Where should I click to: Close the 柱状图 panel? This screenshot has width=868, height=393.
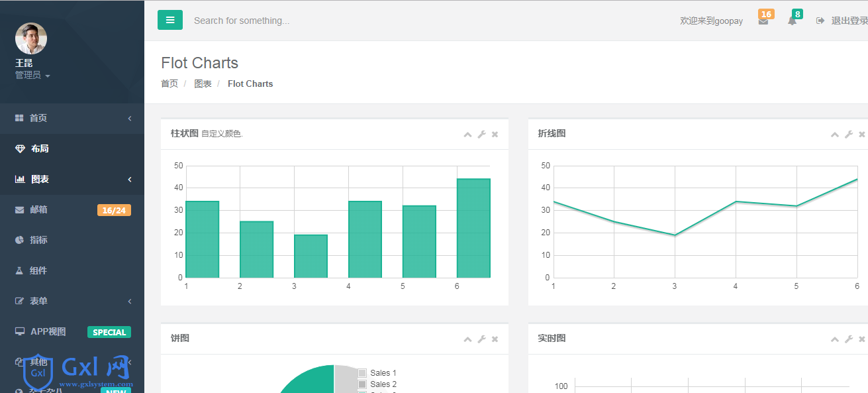[x=495, y=135]
